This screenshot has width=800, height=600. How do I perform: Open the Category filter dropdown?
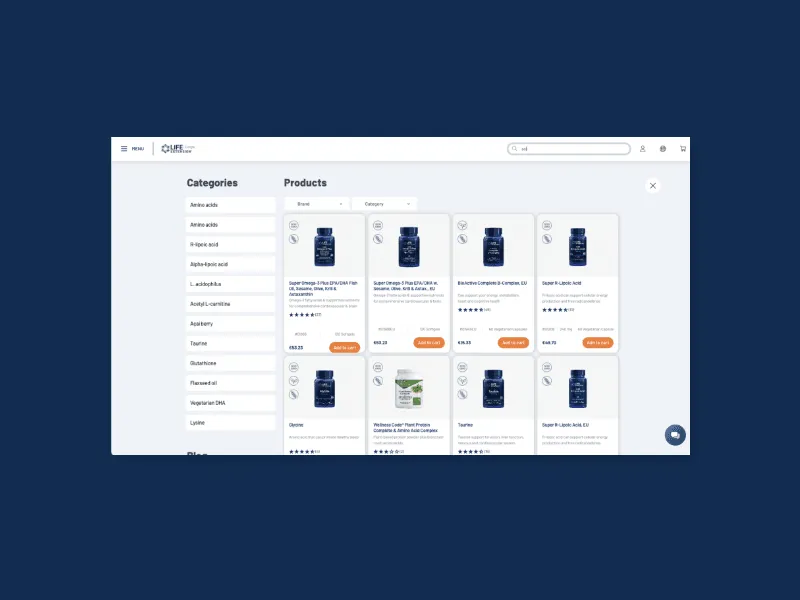point(385,204)
